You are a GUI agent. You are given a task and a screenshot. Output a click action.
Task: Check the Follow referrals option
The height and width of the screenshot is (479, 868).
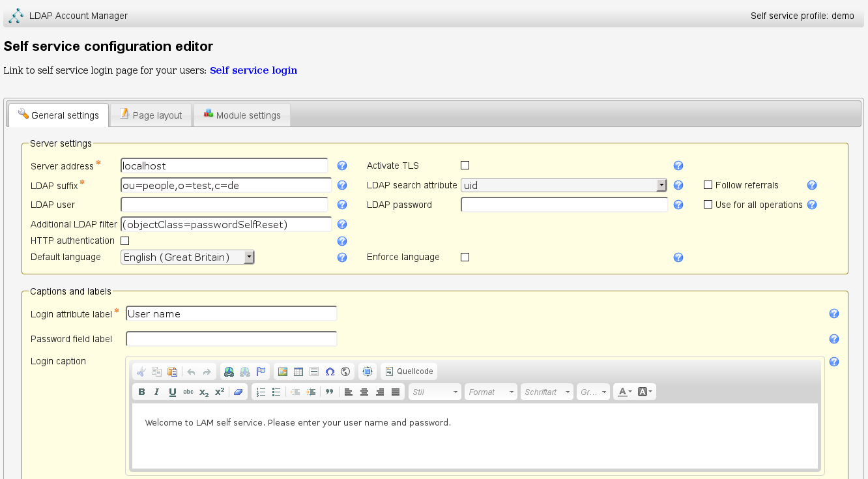click(708, 185)
